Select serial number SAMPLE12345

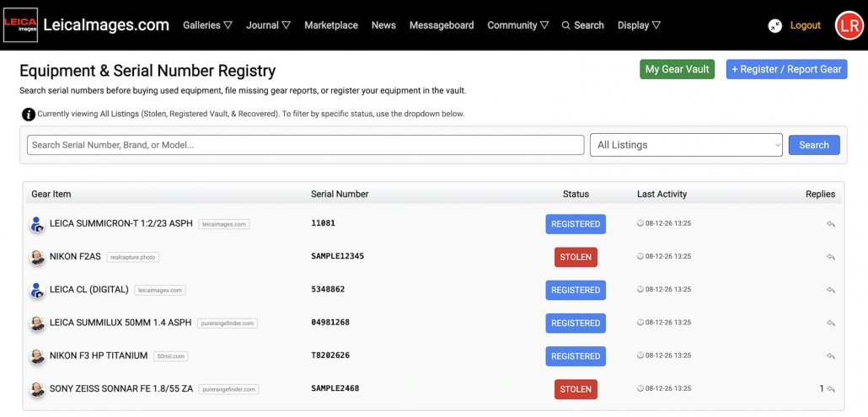(x=337, y=256)
